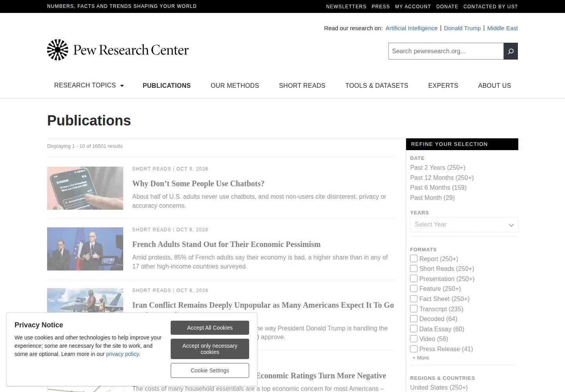Open Tools & Datasets menu item
Image resolution: width=565 pixels, height=392 pixels.
tap(377, 85)
